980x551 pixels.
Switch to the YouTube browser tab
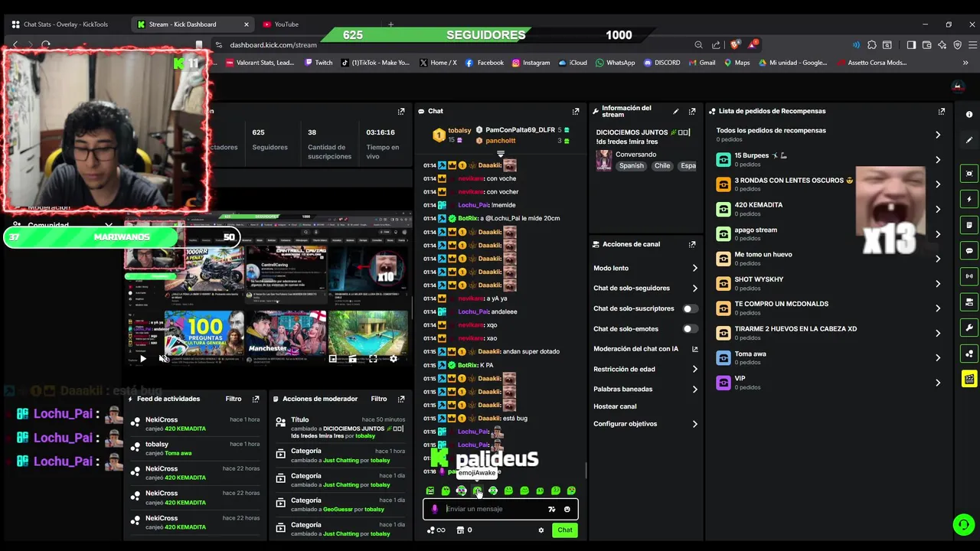[x=286, y=24]
